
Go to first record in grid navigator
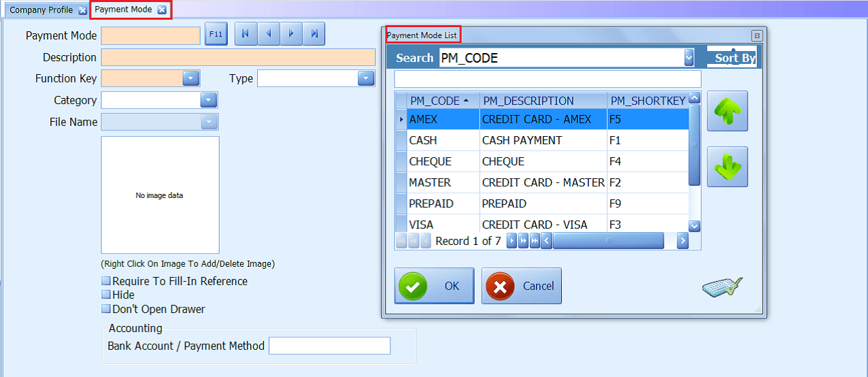(x=401, y=241)
